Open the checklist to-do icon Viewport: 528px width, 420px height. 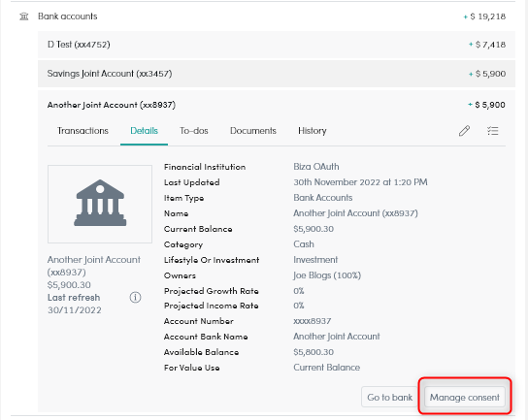(x=493, y=131)
